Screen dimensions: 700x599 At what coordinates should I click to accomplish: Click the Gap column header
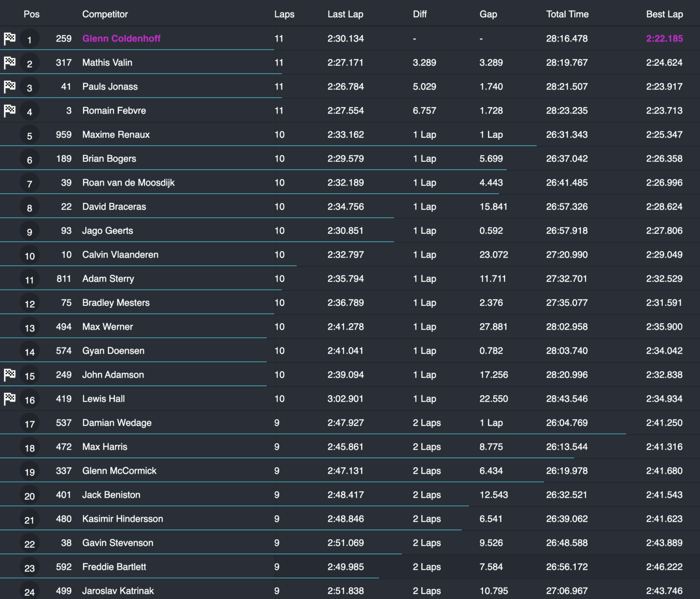[x=488, y=14]
